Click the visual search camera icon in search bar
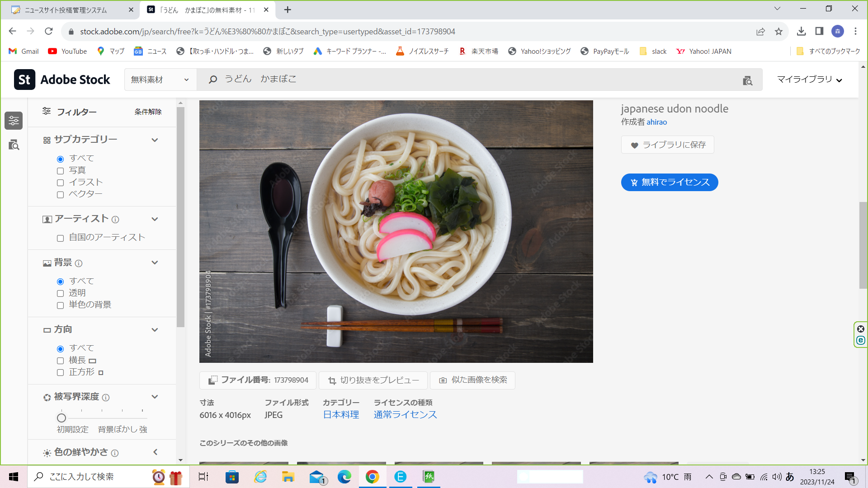 click(x=748, y=80)
